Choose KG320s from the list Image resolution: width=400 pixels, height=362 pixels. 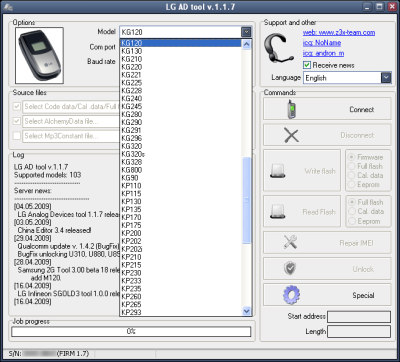pyautogui.click(x=180, y=154)
